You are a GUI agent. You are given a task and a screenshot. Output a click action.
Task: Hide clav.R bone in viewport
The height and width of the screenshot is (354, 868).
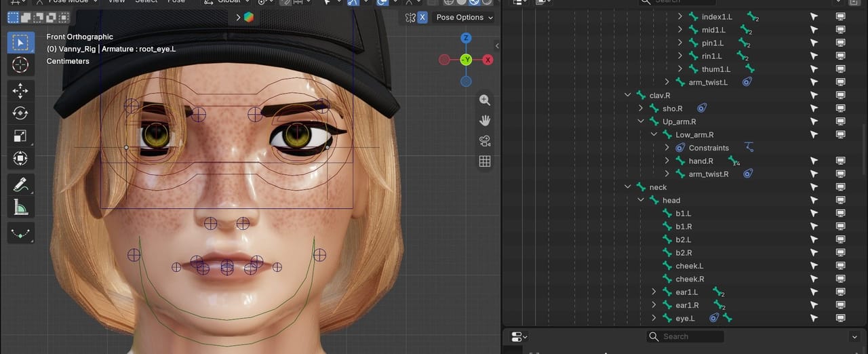840,95
